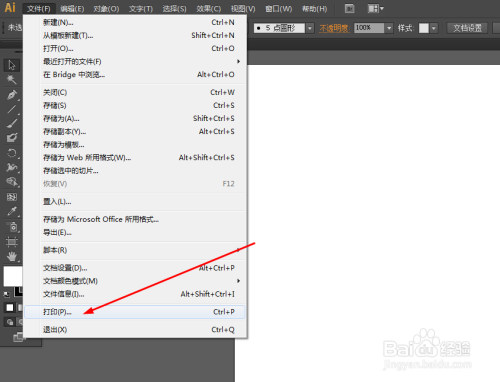
Task: Select the Eraser tool
Action: [12, 137]
